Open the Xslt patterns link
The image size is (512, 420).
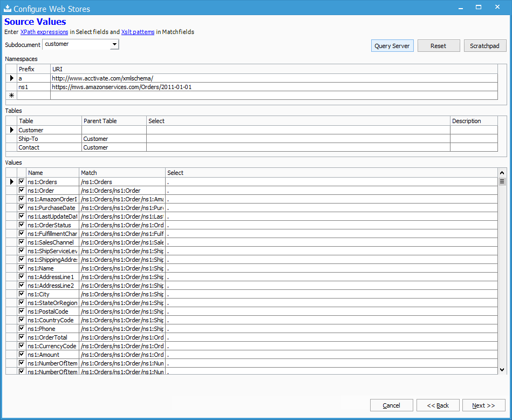138,32
